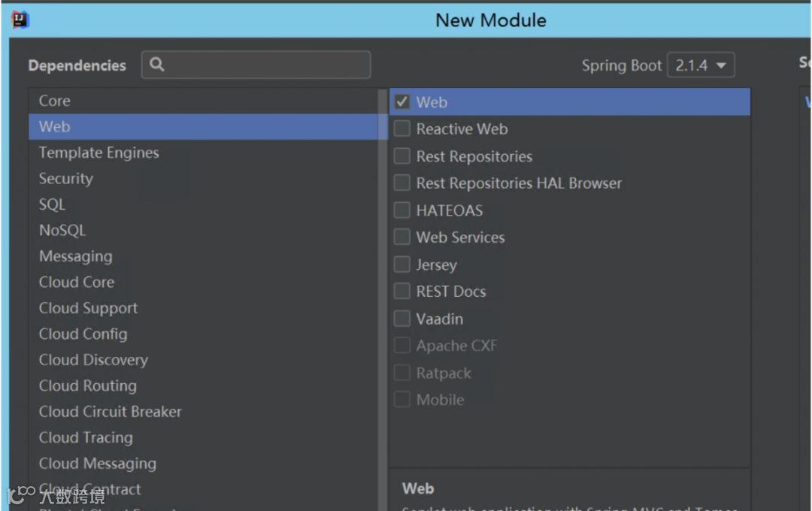Select the Template Engines category
The image size is (812, 511).
[204, 153]
